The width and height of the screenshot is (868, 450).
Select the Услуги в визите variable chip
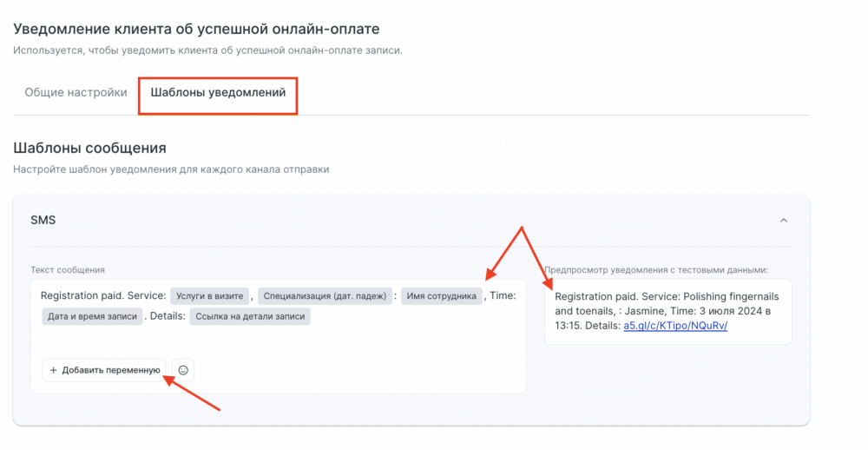[209, 296]
